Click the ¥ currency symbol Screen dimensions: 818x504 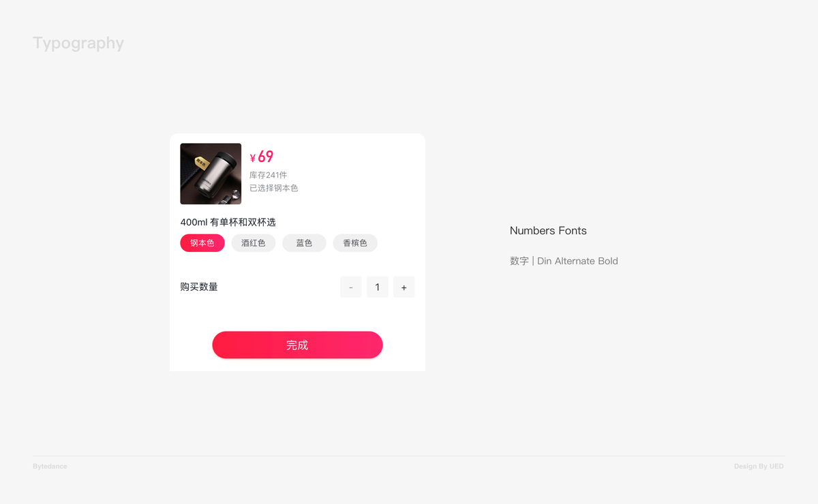(x=253, y=158)
